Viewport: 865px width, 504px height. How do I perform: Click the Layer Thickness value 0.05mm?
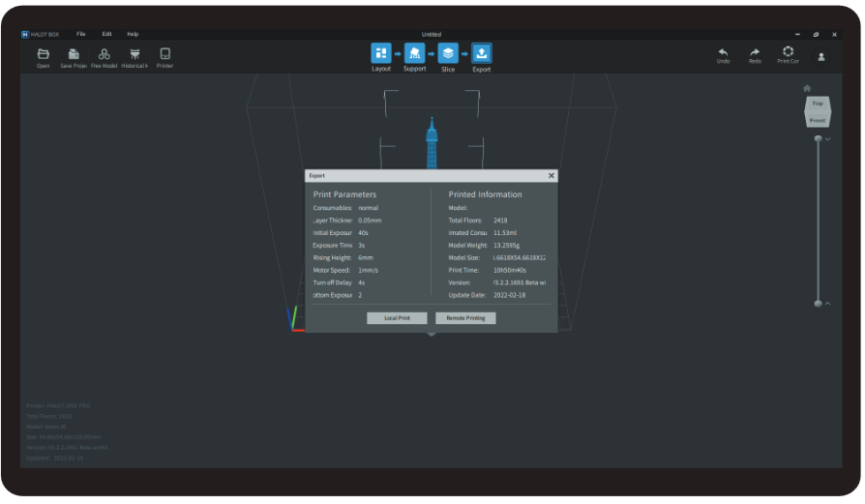[x=370, y=221]
